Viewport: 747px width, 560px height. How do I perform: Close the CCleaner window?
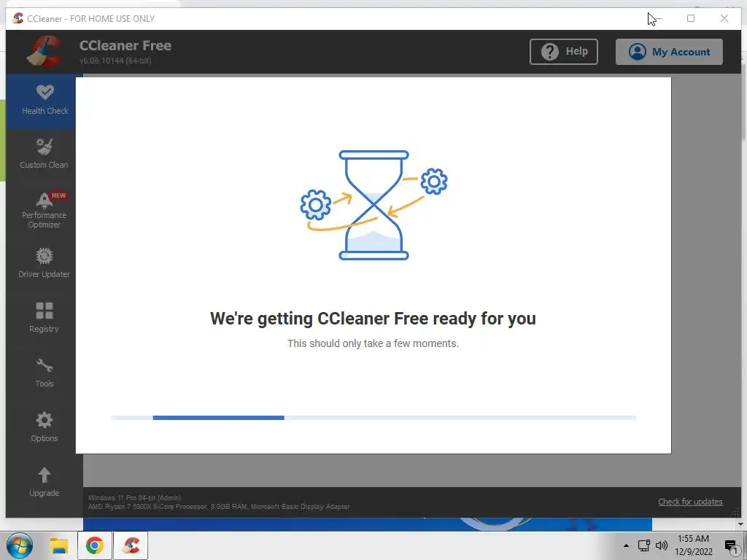(724, 18)
